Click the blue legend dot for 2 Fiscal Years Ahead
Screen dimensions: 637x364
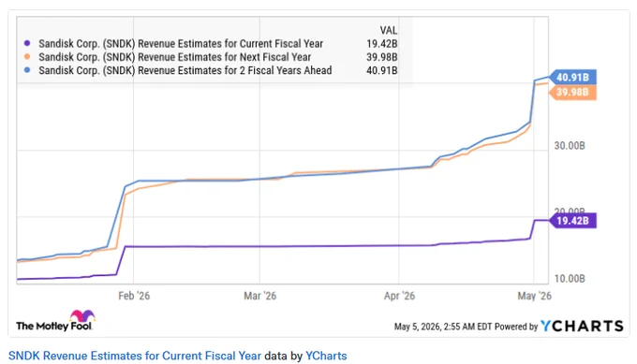(27, 70)
